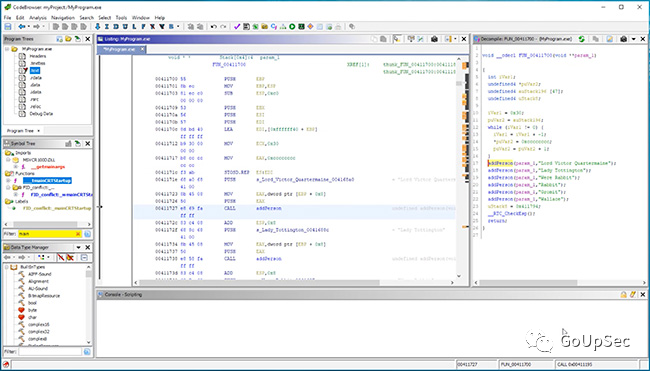This screenshot has height=371, width=650.
Task: Click the Decompile panel snapshot camera icon
Action: [x=623, y=39]
